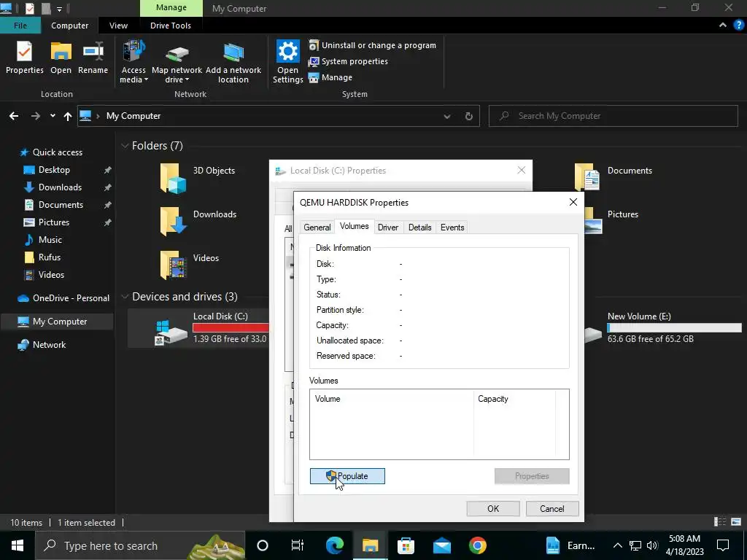This screenshot has height=560, width=747.
Task: Launch Google Chrome from the taskbar
Action: point(477,545)
